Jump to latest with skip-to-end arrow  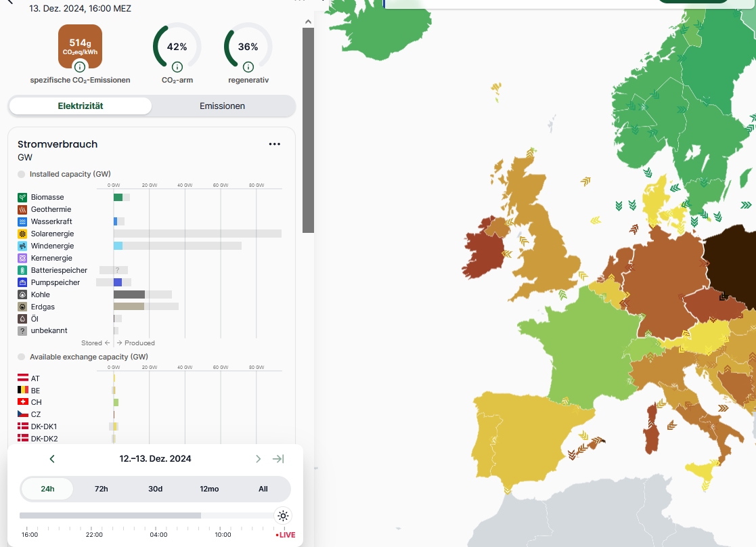(x=278, y=459)
